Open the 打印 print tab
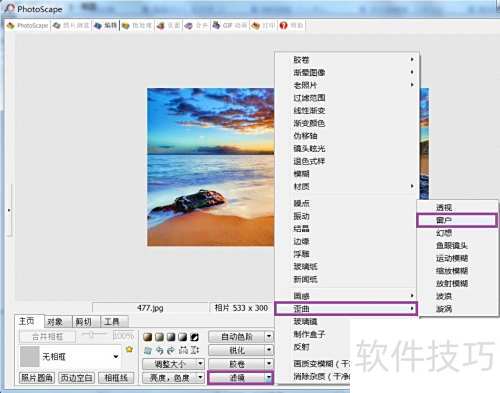The width and height of the screenshot is (500, 393). 263,25
